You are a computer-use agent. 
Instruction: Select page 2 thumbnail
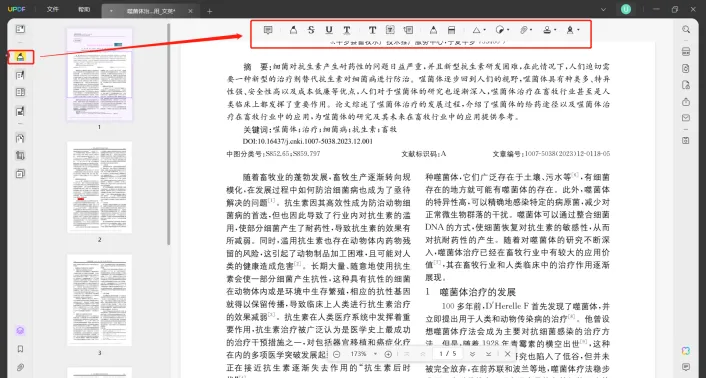100,187
